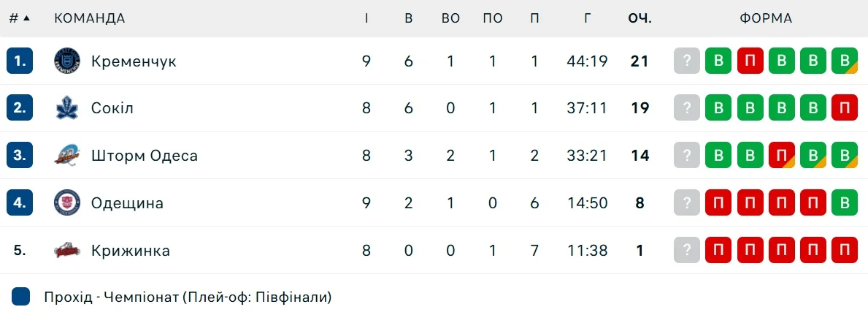Click Крижинка's gray upcoming match question icon

click(686, 251)
